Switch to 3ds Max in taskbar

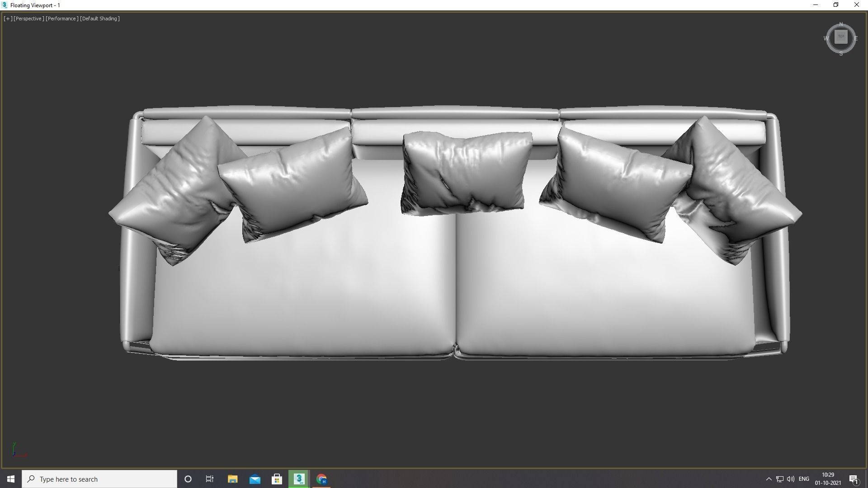pyautogui.click(x=299, y=479)
